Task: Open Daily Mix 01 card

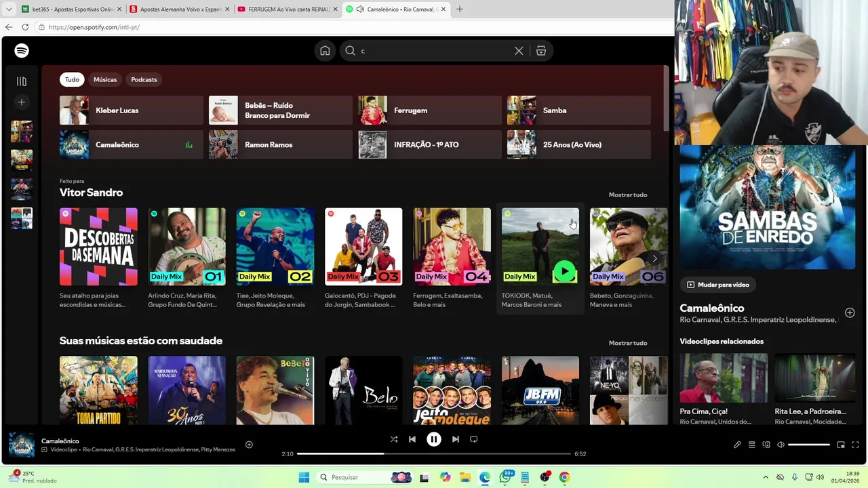Action: click(x=186, y=247)
